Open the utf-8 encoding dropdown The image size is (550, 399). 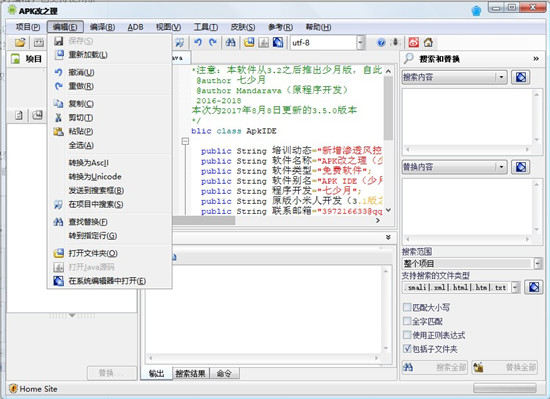[x=361, y=43]
